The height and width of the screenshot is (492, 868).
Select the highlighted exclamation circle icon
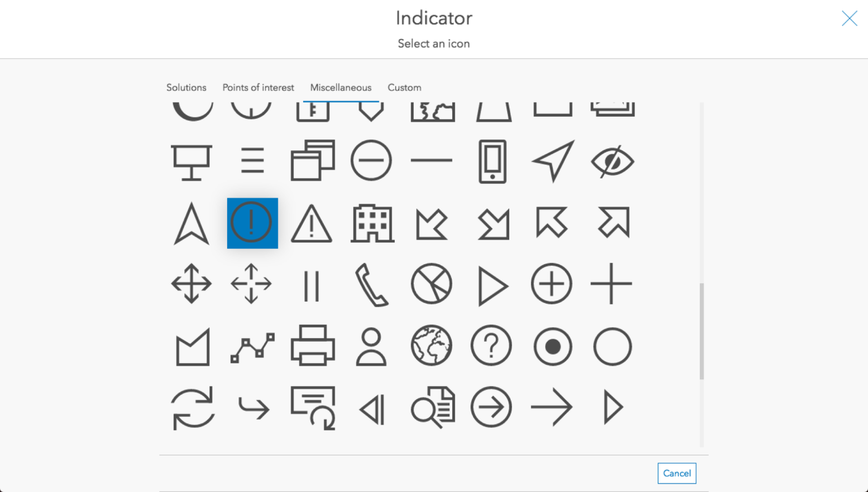point(252,223)
